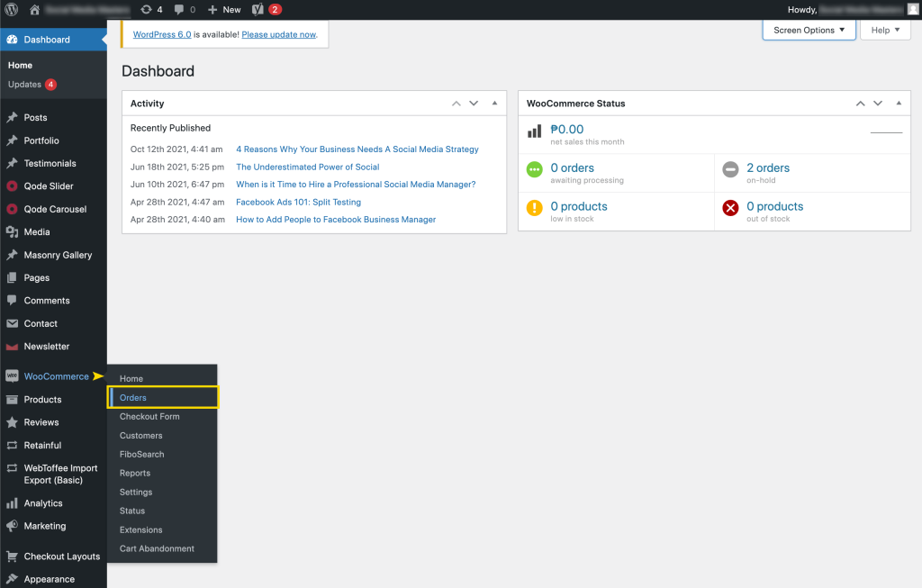This screenshot has height=588, width=922.
Task: Expand the Help dropdown tab
Action: point(885,30)
